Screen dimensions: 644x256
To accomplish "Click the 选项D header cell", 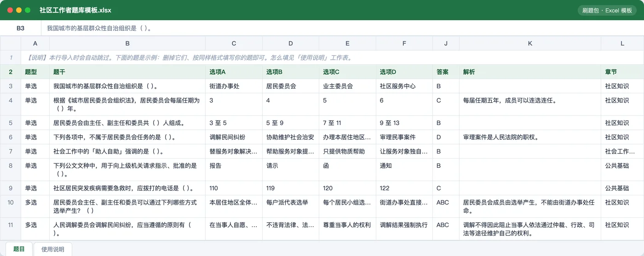I will tap(404, 72).
